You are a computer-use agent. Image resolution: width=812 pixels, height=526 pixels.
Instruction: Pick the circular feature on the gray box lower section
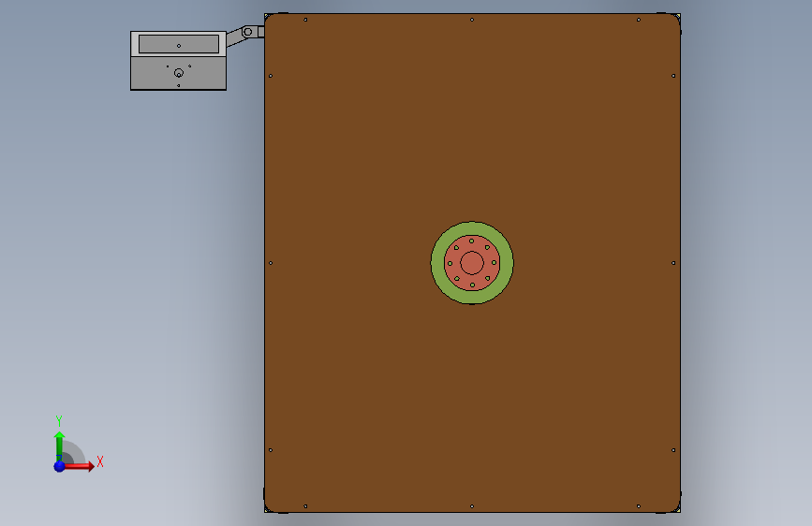tap(179, 73)
